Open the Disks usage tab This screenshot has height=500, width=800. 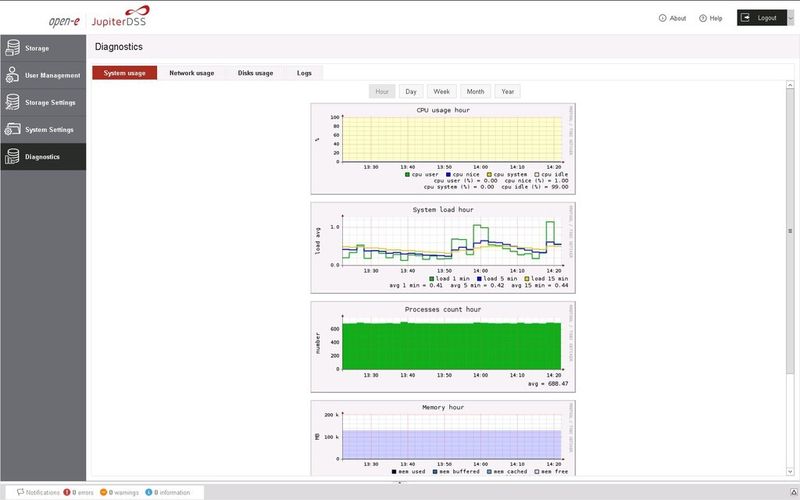point(255,73)
